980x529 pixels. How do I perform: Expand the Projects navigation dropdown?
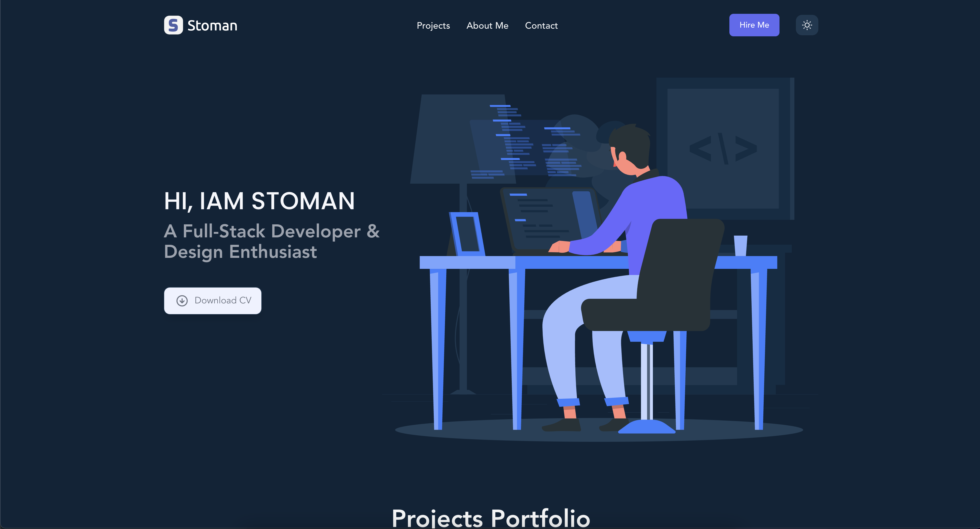pos(433,25)
